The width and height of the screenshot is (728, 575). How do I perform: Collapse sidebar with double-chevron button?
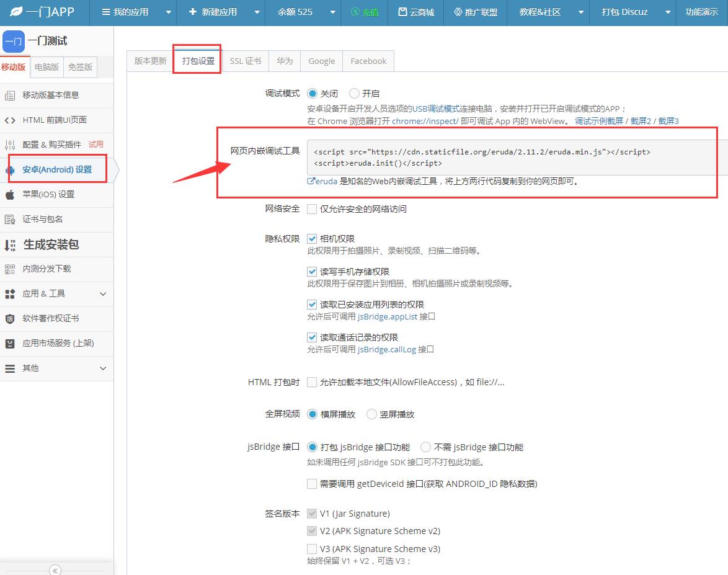click(55, 570)
